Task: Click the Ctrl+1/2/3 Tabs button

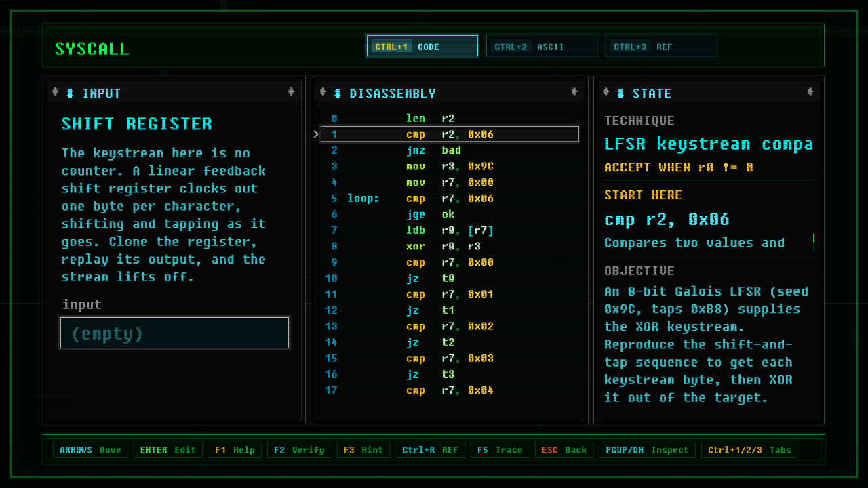Action: (751, 449)
